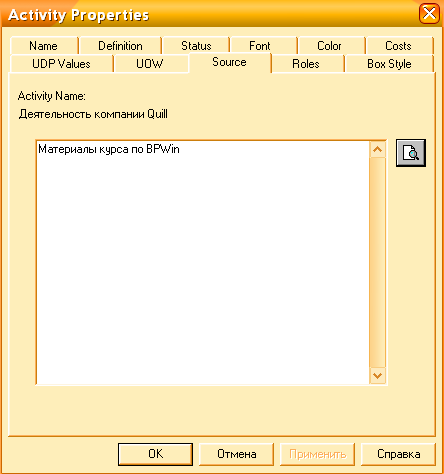
Task: Click the vertical scrollbar track of source box
Action: click(x=377, y=263)
